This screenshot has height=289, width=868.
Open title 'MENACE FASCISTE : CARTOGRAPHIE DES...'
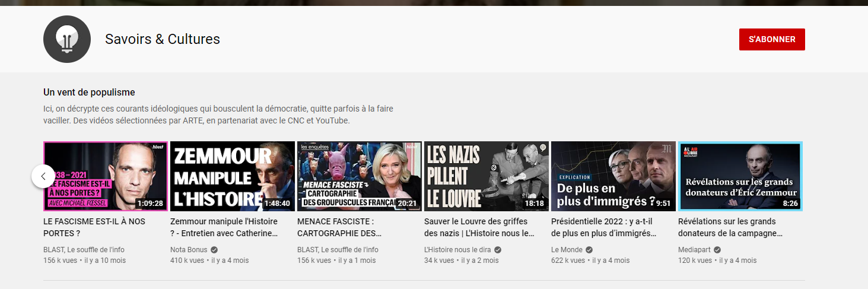(x=339, y=227)
